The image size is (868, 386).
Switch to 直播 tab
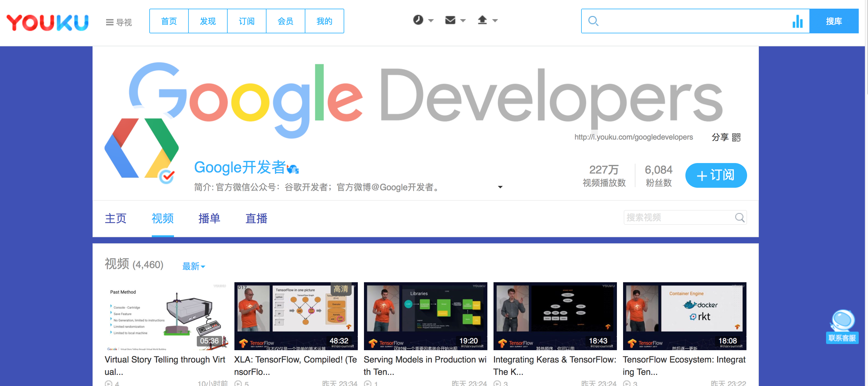256,218
